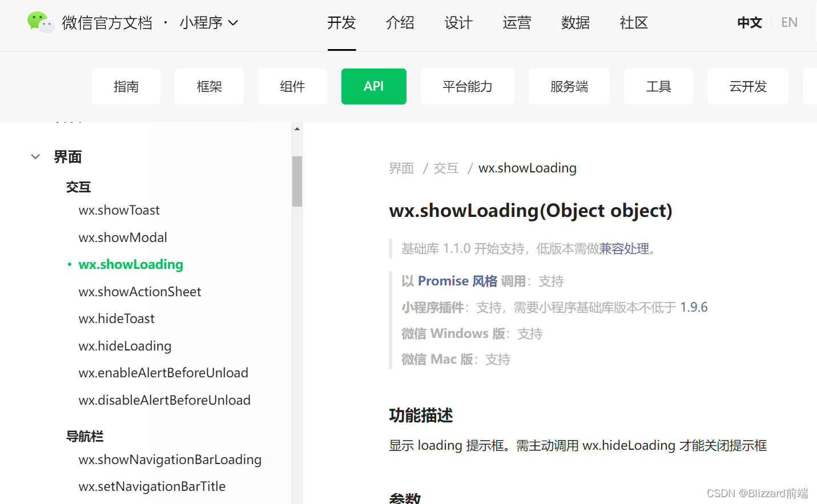Click the WeChat logo icon
This screenshot has width=817, height=504.
41,22
